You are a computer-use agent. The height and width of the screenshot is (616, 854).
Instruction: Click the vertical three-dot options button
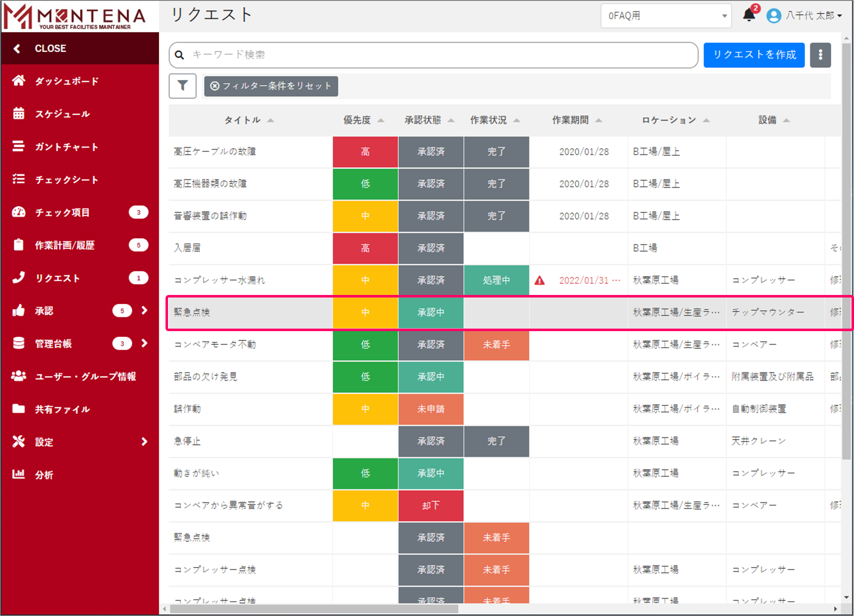820,55
